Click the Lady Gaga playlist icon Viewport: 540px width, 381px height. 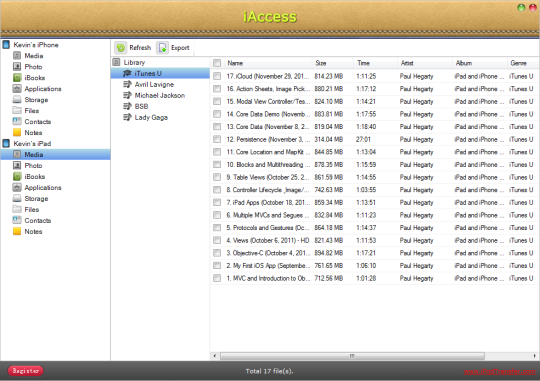(x=127, y=117)
